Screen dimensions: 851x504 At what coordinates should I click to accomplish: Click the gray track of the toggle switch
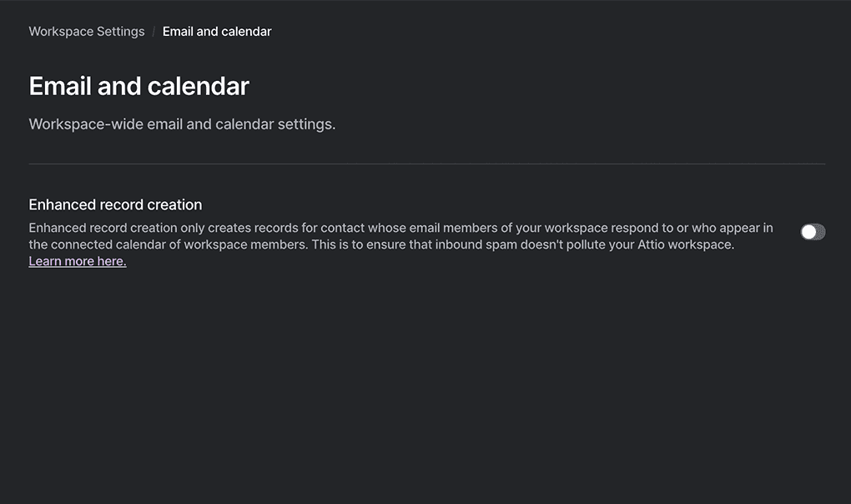click(820, 232)
